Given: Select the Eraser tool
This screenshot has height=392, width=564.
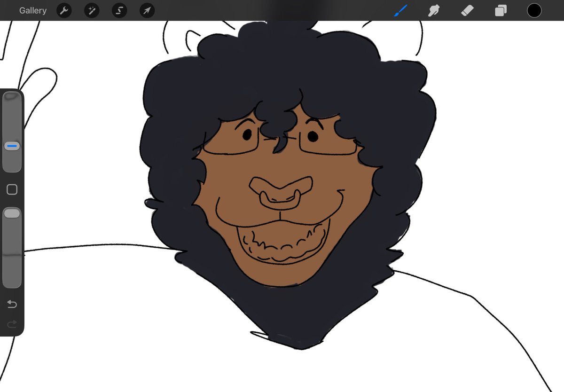Looking at the screenshot, I should [x=467, y=10].
